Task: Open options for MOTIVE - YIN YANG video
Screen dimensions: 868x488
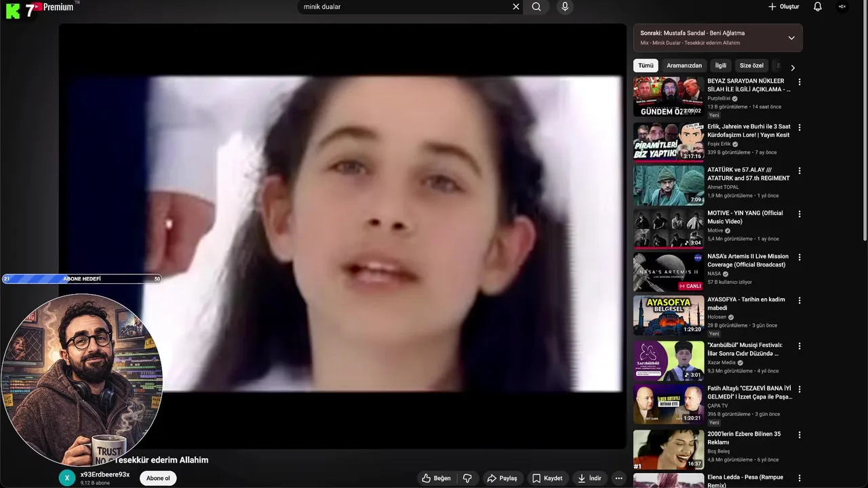Action: coord(800,214)
